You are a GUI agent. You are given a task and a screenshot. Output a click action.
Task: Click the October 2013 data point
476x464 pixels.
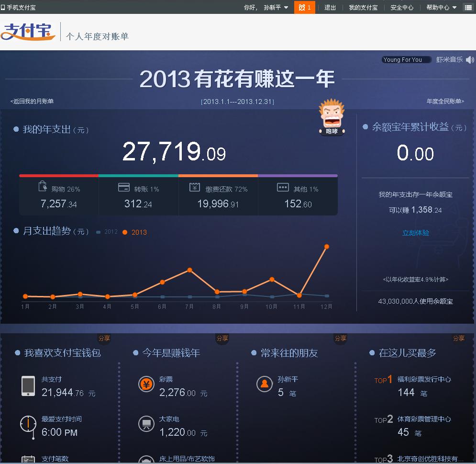[272, 279]
